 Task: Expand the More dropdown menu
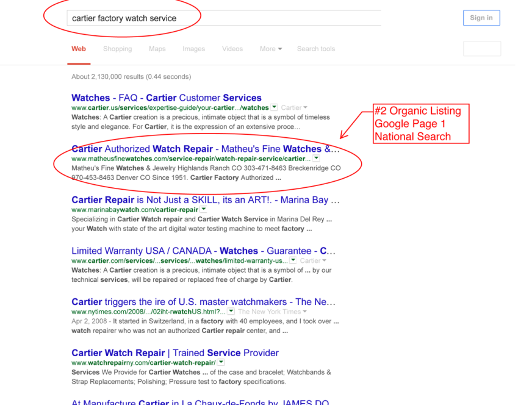point(271,49)
